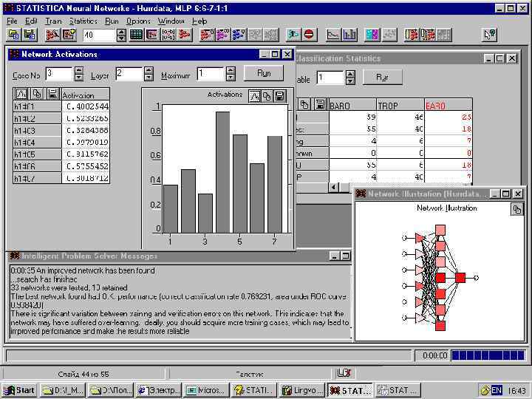This screenshot has height=399, width=532.
Task: Click the Save file floppy icon in toolbar
Action: pos(30,35)
